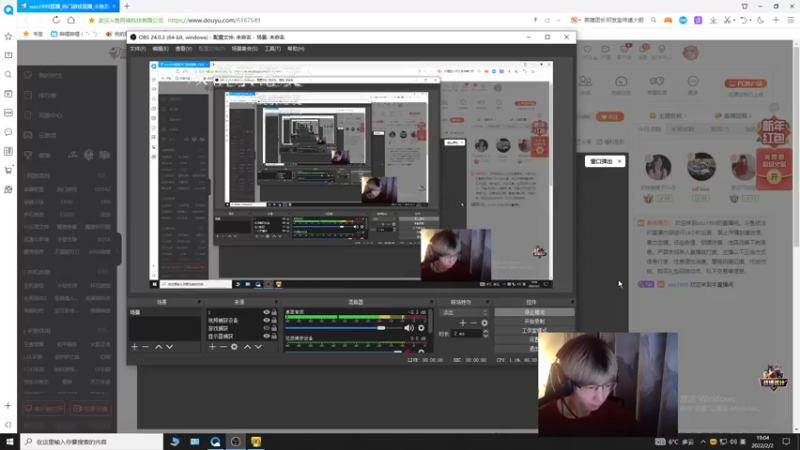The width and height of the screenshot is (800, 450).
Task: Open Windows Start menu
Action: tap(9, 441)
